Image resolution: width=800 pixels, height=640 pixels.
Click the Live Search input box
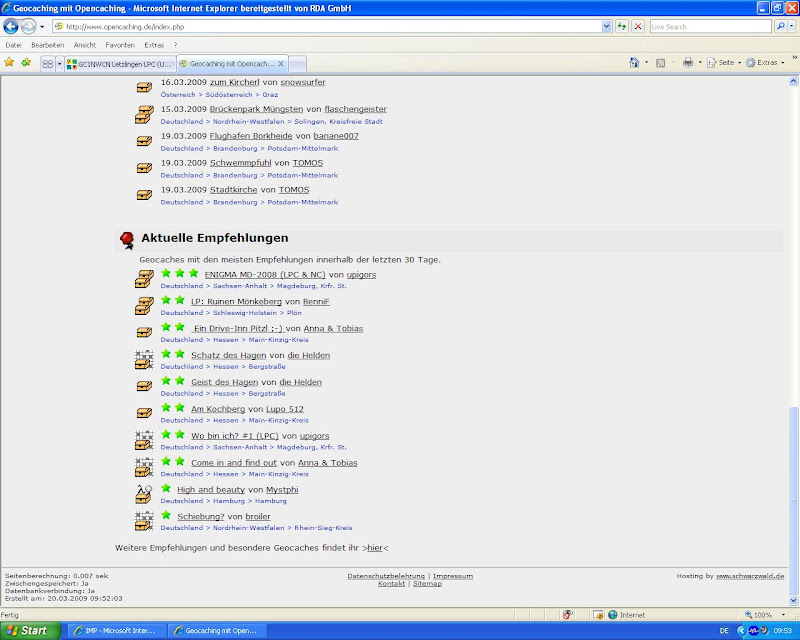[710, 27]
